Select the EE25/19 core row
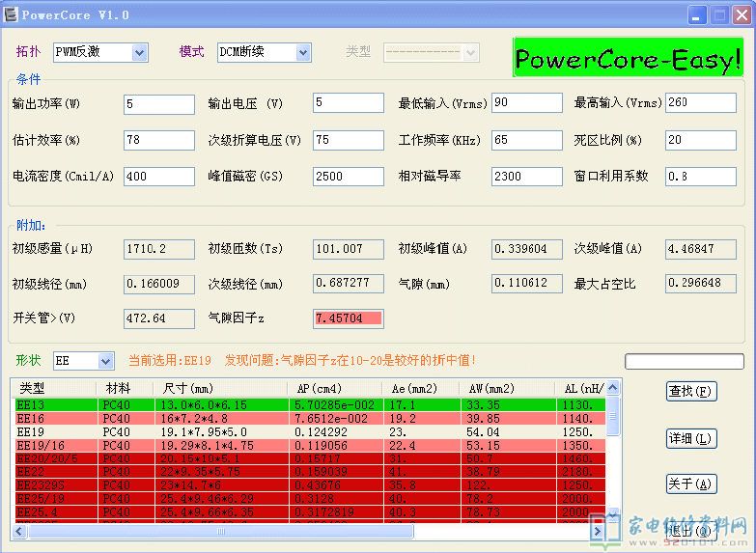The height and width of the screenshot is (553, 756). [310, 499]
